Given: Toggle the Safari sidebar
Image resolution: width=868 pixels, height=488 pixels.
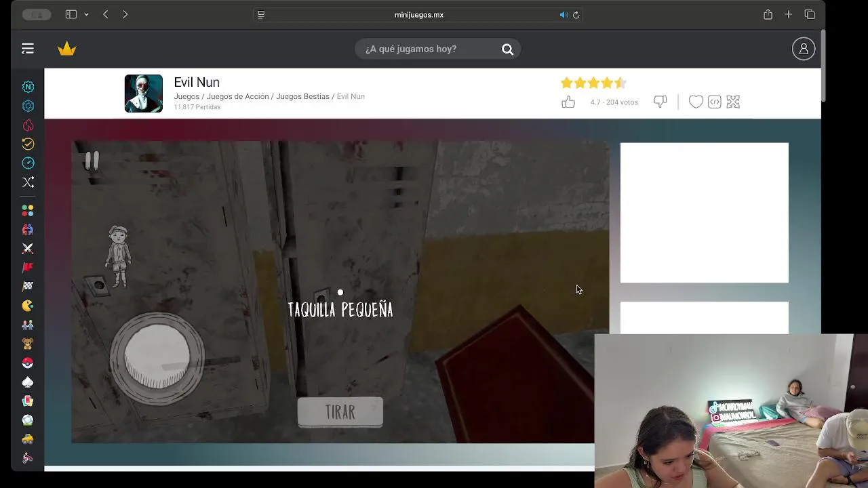Looking at the screenshot, I should pos(71,14).
